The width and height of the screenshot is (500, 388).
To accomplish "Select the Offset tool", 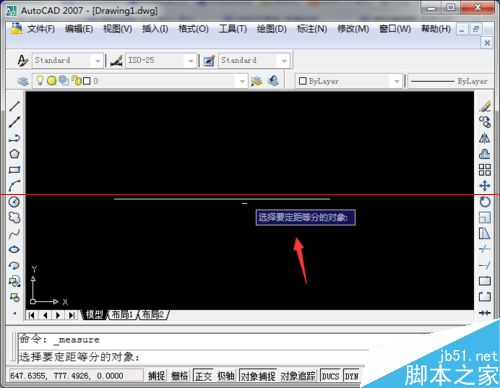I will (x=485, y=154).
